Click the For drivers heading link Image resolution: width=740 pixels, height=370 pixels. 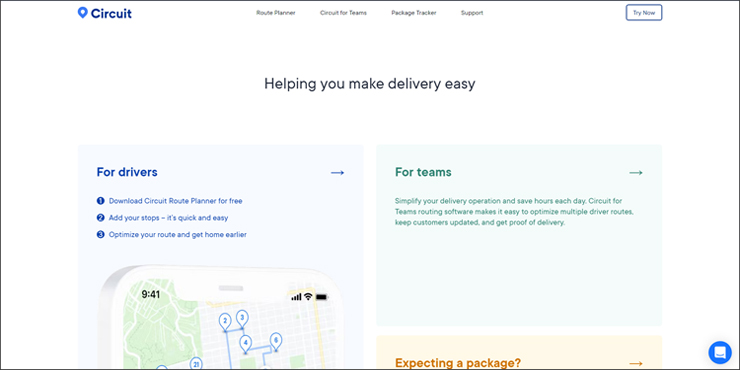127,172
